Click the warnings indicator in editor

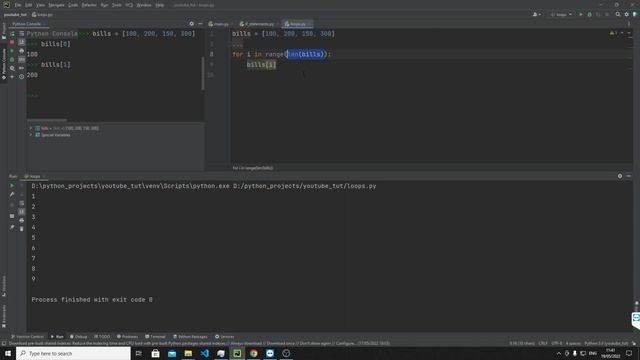[613, 33]
